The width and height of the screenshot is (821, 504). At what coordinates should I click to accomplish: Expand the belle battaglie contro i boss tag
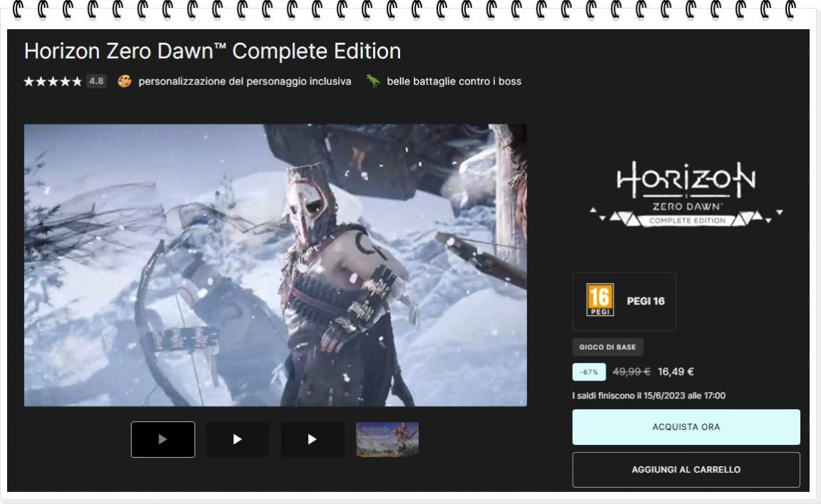pos(452,81)
